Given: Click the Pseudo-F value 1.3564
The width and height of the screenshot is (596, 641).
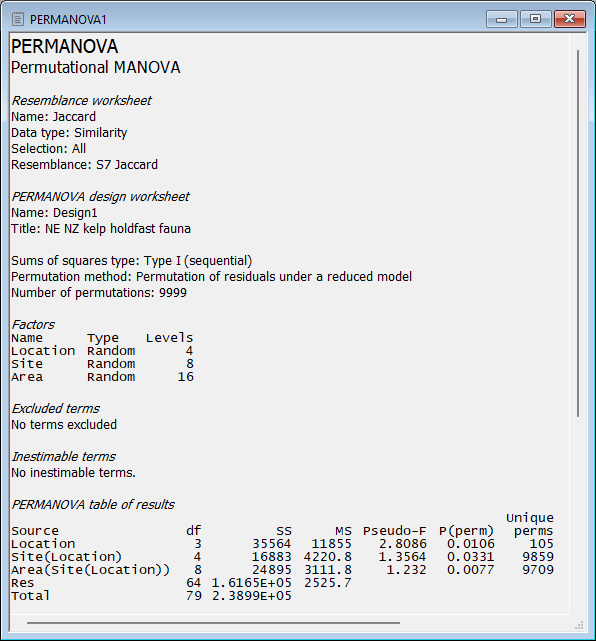Looking at the screenshot, I should 403,557.
